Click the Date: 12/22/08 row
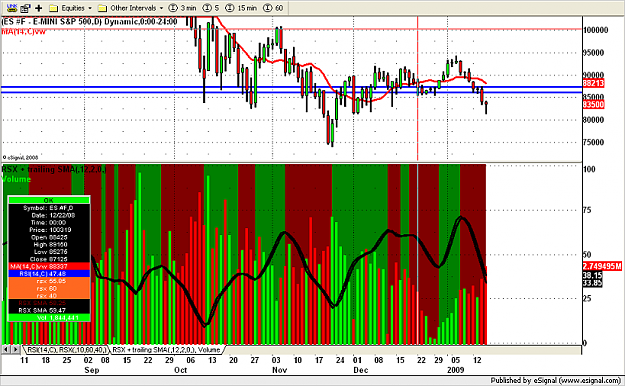 pyautogui.click(x=49, y=215)
